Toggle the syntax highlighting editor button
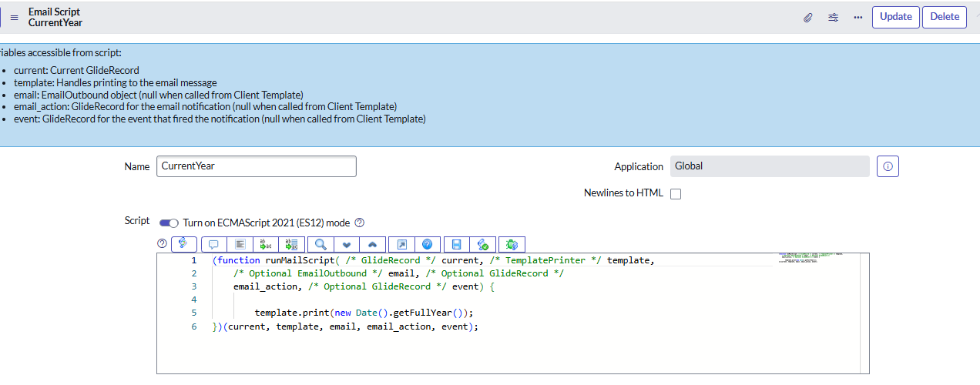This screenshot has width=980, height=385. (183, 244)
